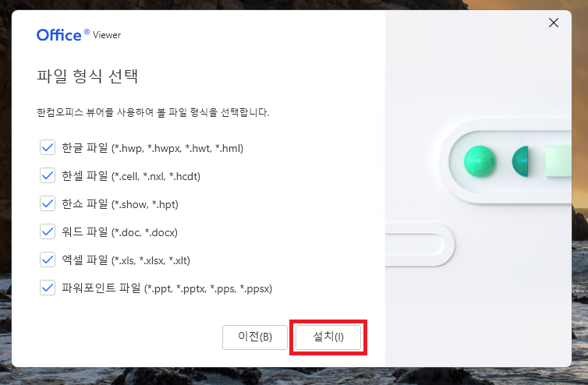Click the blue Office logo
Image resolution: width=588 pixels, height=385 pixels.
pyautogui.click(x=58, y=35)
